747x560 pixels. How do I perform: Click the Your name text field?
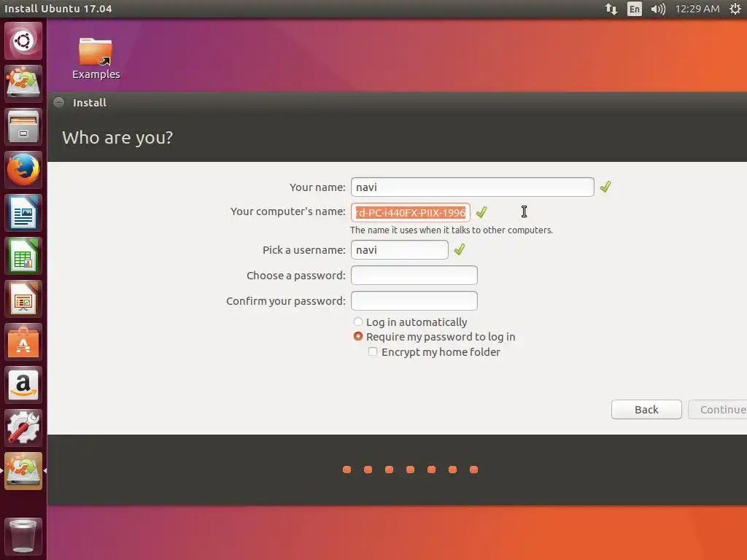tap(473, 187)
